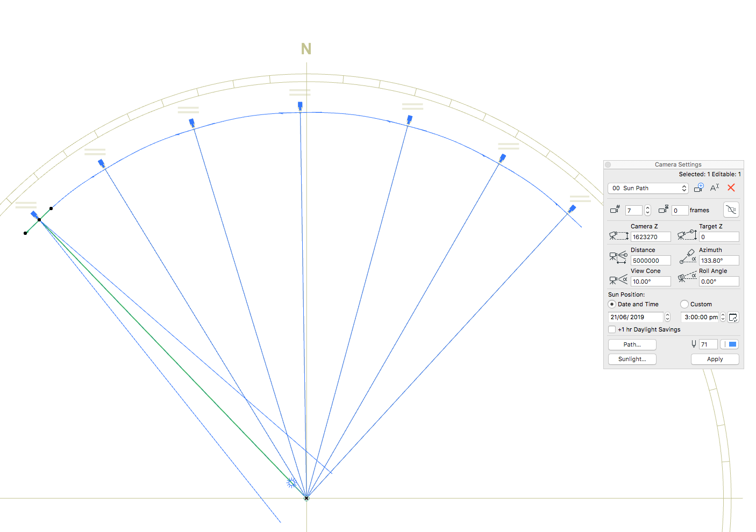Click the smooth camera path toggle icon
This screenshot has width=756, height=532.
731,210
